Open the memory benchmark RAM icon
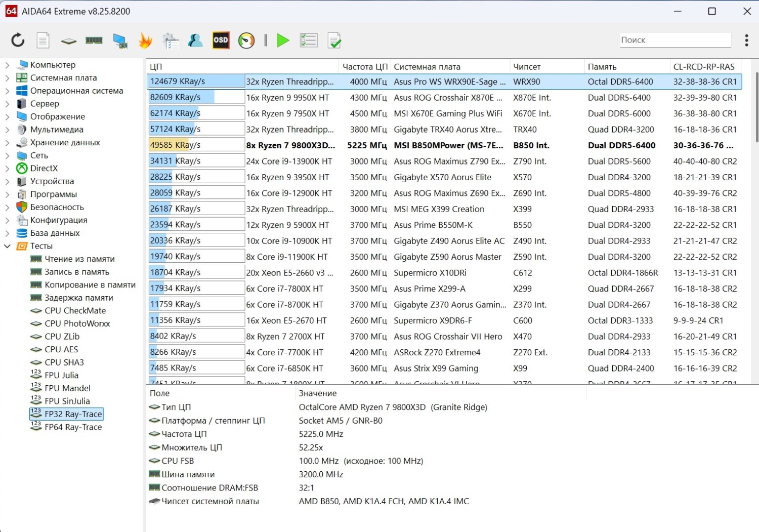This screenshot has height=532, width=759. pos(94,40)
